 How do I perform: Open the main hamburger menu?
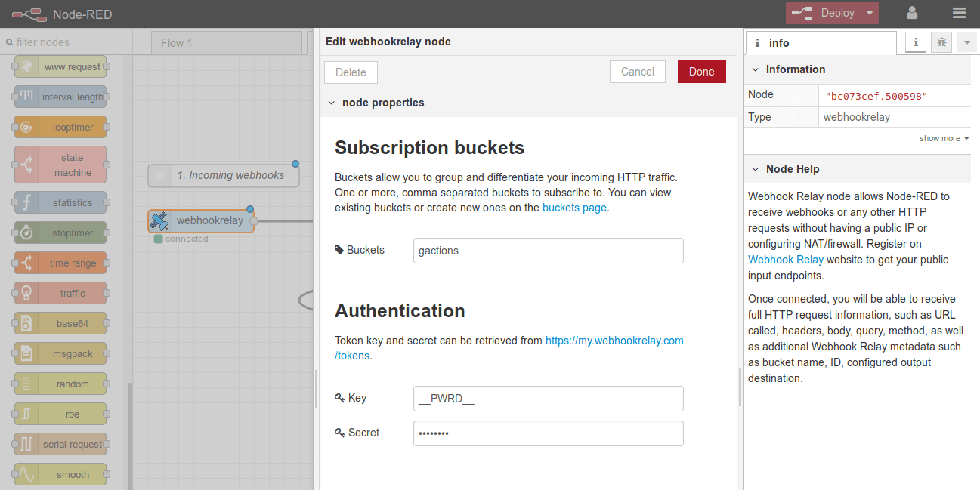point(959,13)
